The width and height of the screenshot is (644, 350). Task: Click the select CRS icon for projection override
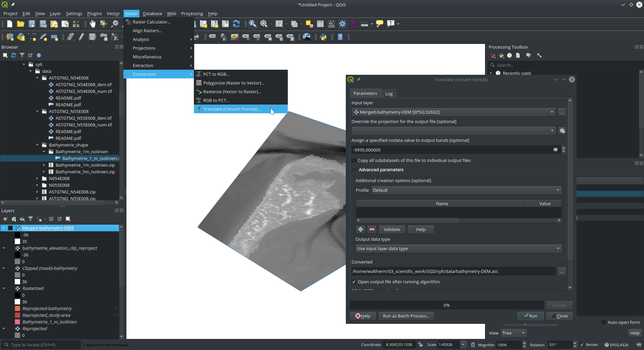point(562,131)
